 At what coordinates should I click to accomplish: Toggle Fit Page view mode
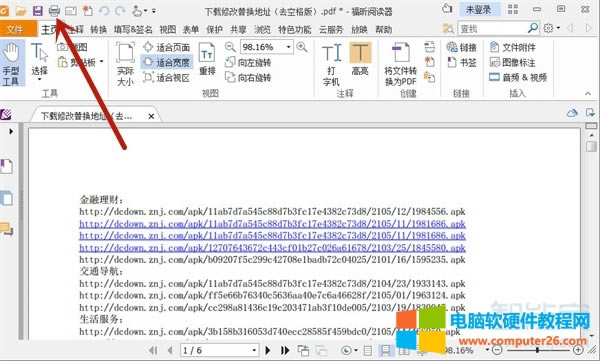pyautogui.click(x=167, y=47)
